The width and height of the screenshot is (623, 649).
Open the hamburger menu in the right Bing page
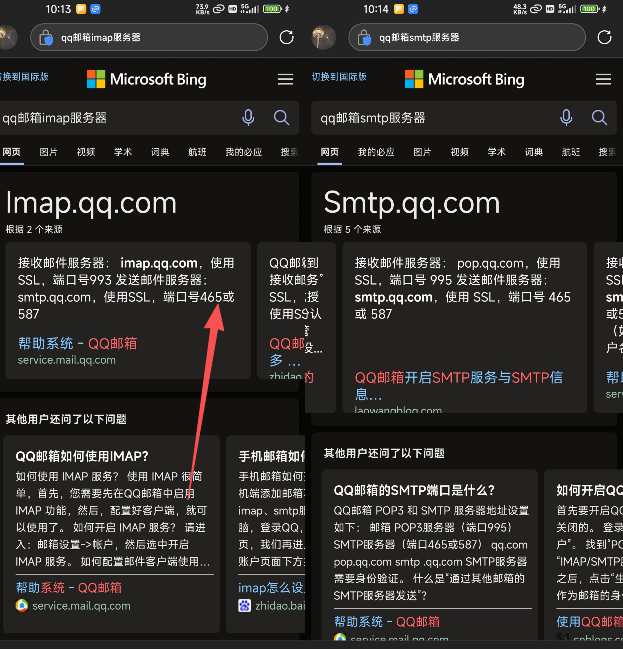point(603,79)
